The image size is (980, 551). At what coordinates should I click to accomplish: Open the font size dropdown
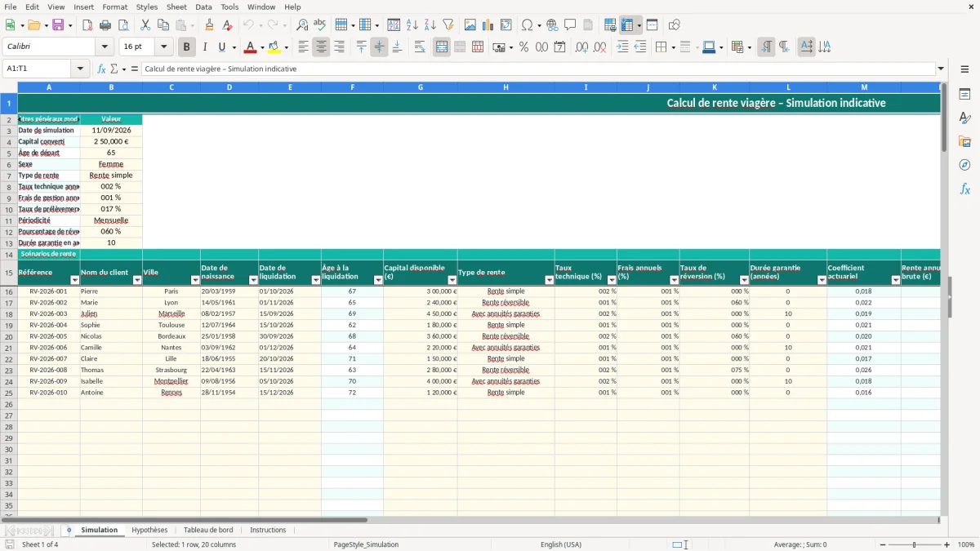pyautogui.click(x=164, y=47)
